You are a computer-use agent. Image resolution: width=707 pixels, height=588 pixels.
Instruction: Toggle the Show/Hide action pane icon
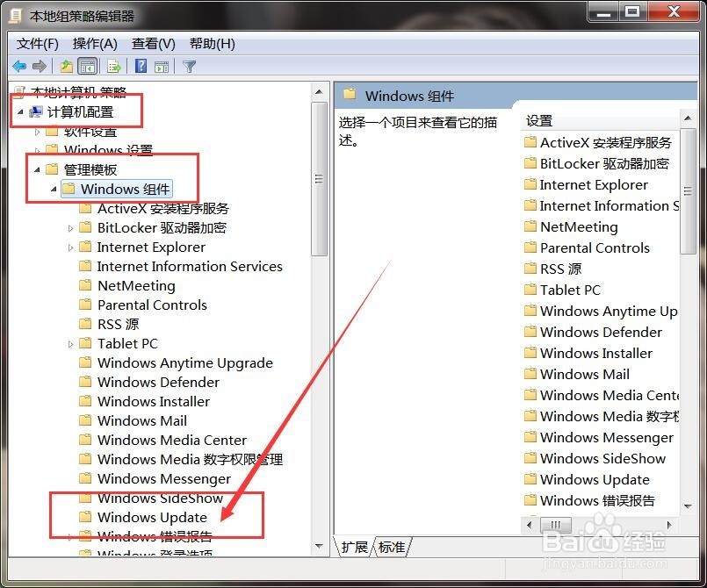pyautogui.click(x=162, y=67)
